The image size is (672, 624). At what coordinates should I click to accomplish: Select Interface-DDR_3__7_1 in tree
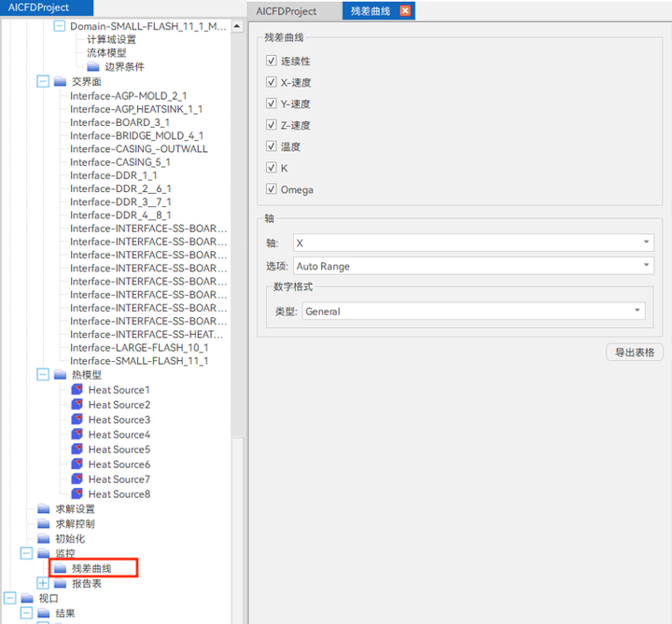[x=120, y=202]
